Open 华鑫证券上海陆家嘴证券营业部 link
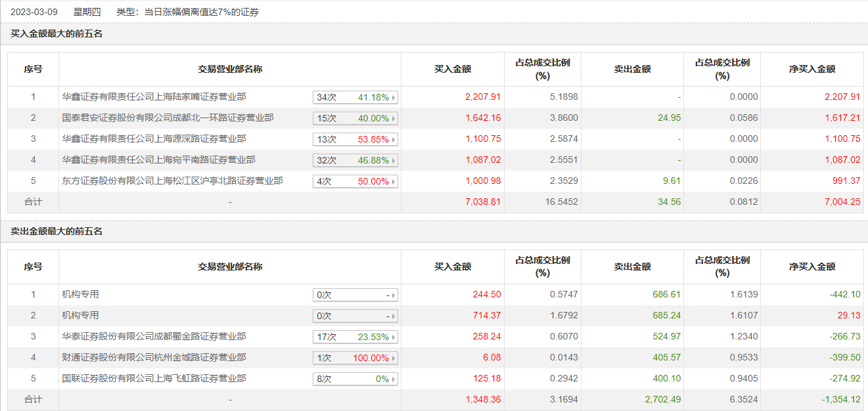The width and height of the screenshot is (868, 411). [x=154, y=97]
